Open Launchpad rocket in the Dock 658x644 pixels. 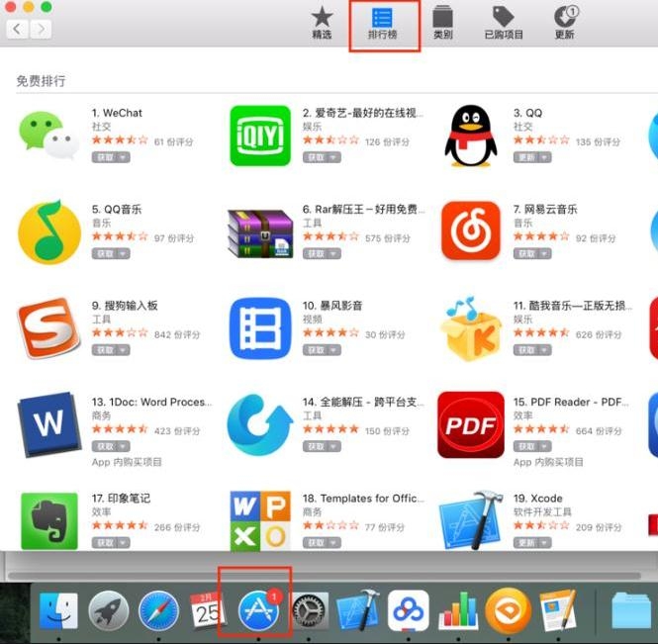[x=109, y=610]
